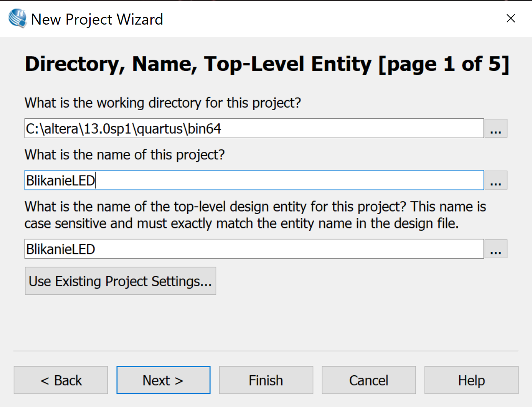The height and width of the screenshot is (407, 532).
Task: Close the New Project Wizard window
Action: tap(510, 18)
